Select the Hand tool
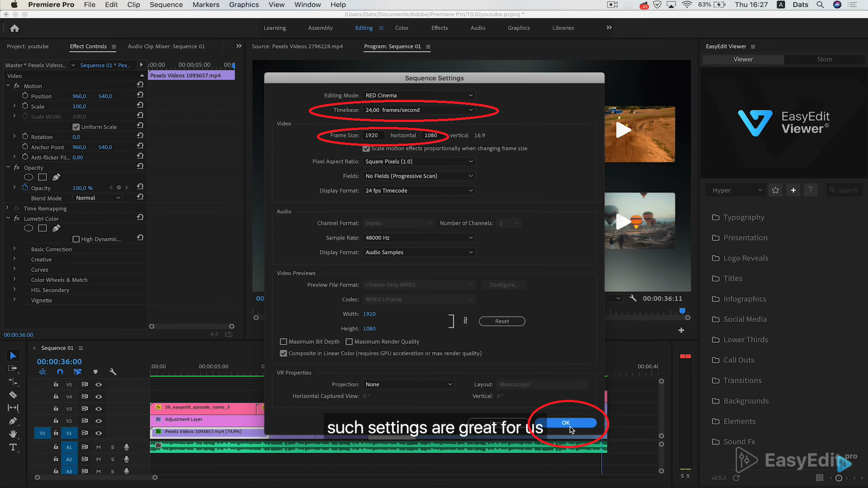868x488 pixels. [x=13, y=434]
